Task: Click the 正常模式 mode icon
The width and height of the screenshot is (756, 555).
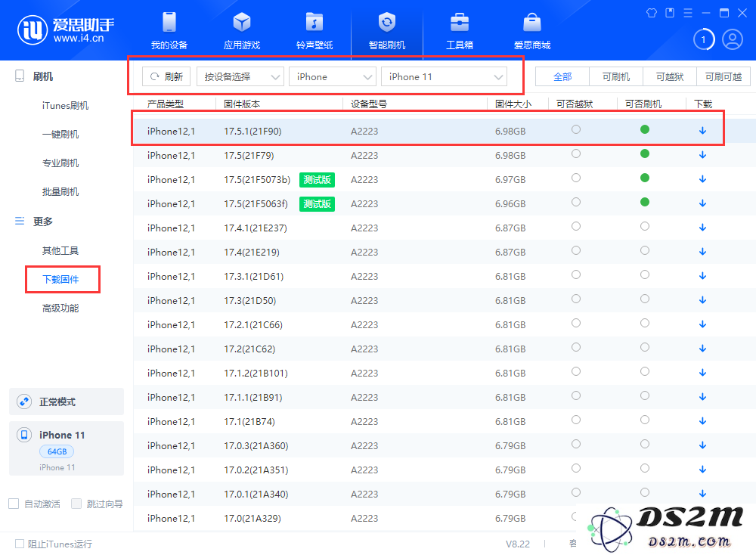Action: tap(24, 402)
